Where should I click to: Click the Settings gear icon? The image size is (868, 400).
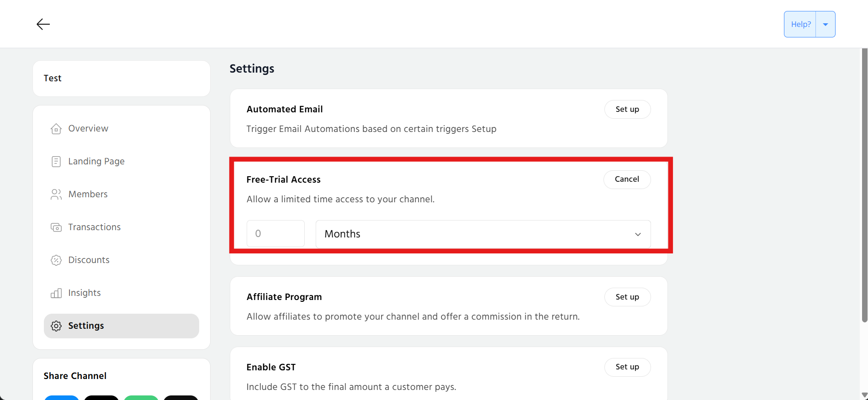pyautogui.click(x=56, y=326)
